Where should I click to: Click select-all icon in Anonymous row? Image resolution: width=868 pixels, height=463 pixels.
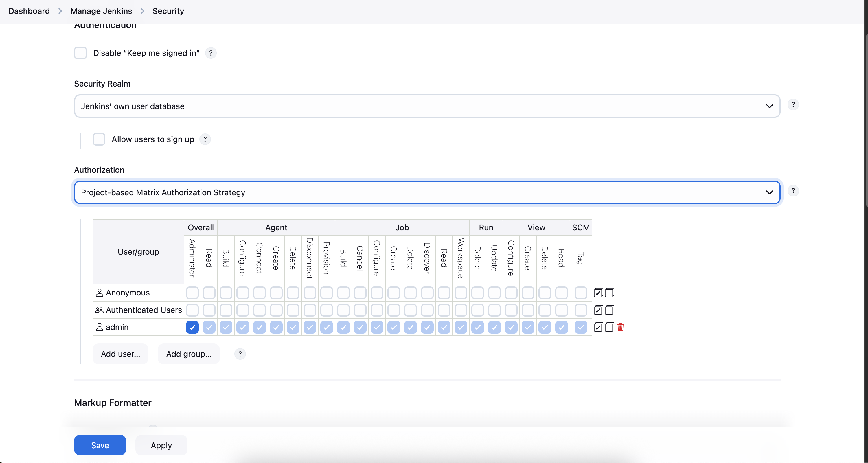pyautogui.click(x=598, y=293)
